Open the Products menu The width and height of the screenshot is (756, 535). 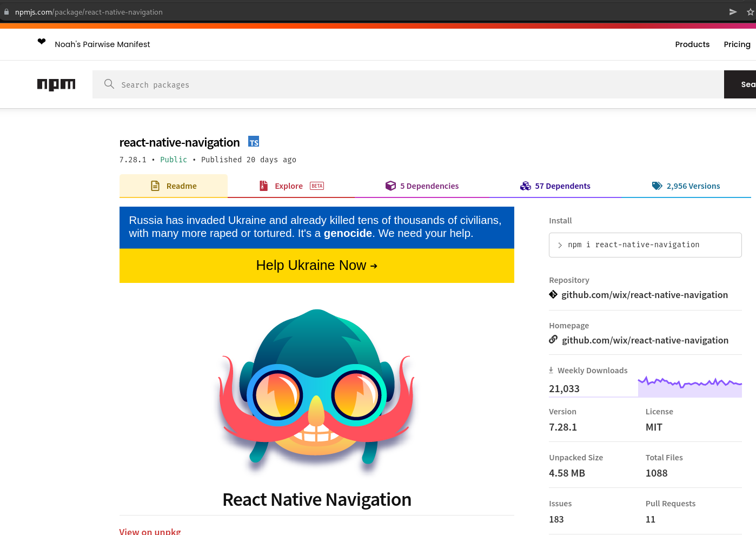coord(692,44)
